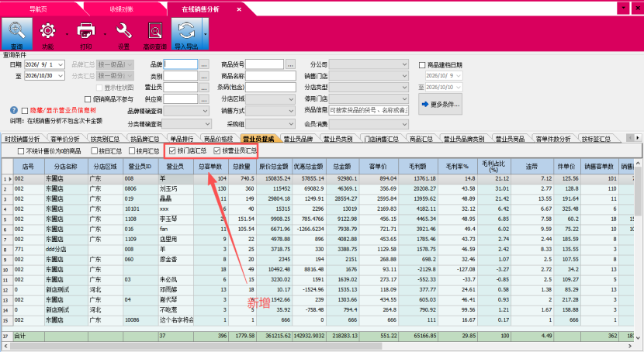This screenshot has width=644, height=352.
Task: Click the 货品信息 search field
Action: [x=369, y=110]
